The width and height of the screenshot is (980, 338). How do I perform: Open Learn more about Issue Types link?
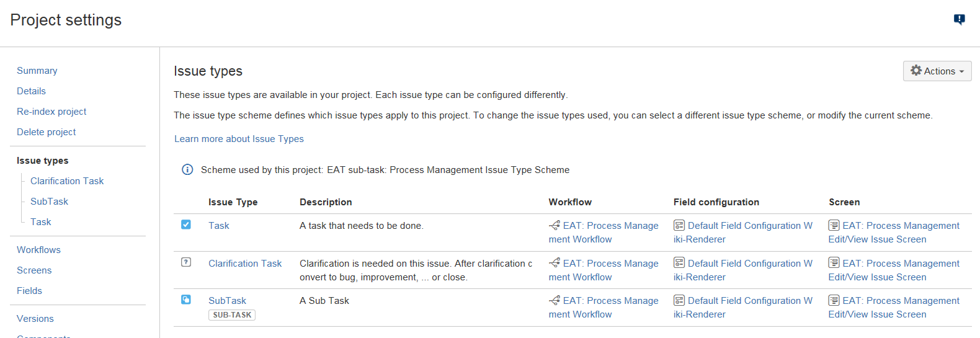pyautogui.click(x=239, y=139)
